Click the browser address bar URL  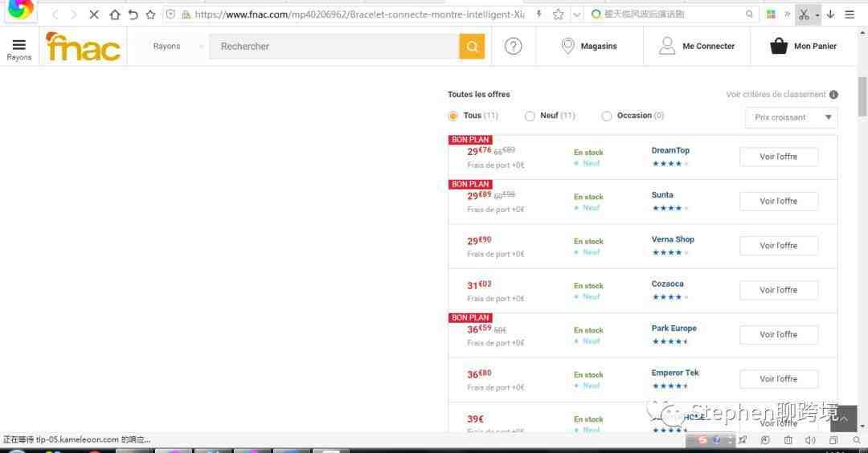[x=360, y=14]
